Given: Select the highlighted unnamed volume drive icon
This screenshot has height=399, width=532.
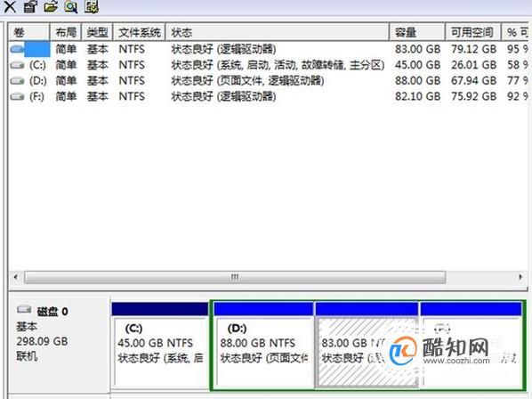Looking at the screenshot, I should click(17, 49).
